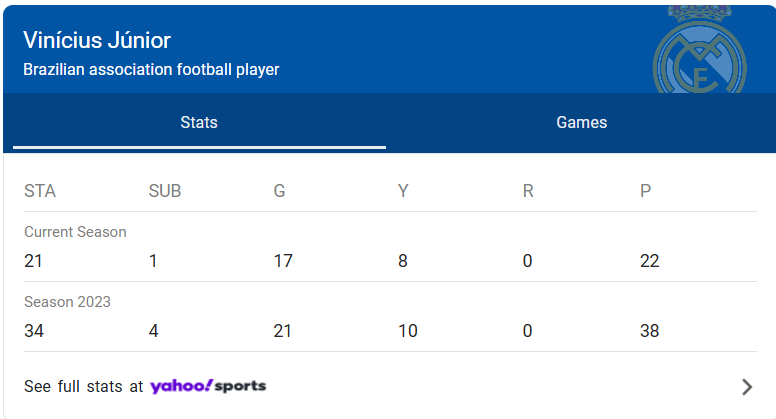The width and height of the screenshot is (776, 419).
Task: Click the P column header
Action: click(x=645, y=191)
